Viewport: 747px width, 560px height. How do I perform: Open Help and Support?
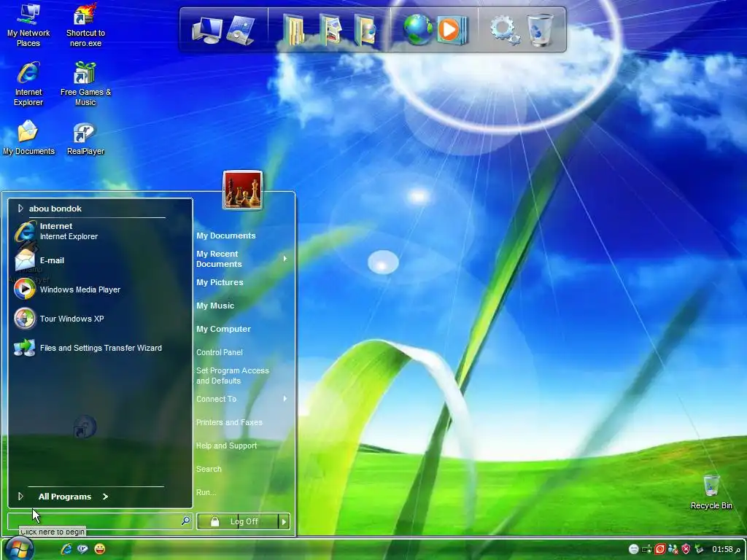tap(226, 446)
